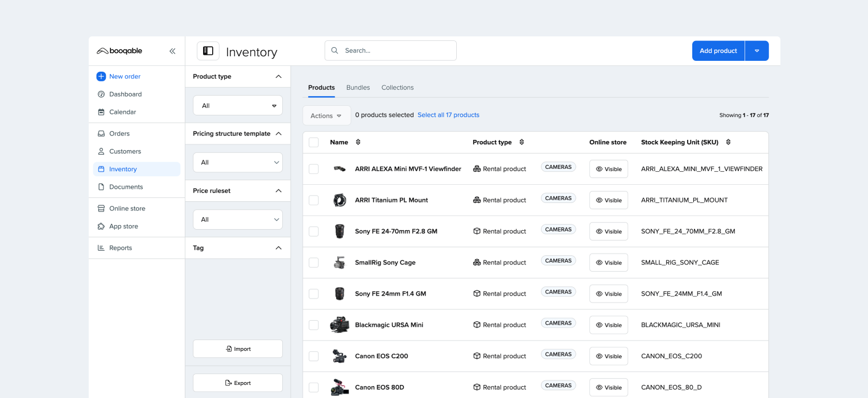Click the Online store shop icon
Image resolution: width=868 pixels, height=398 pixels.
point(101,209)
